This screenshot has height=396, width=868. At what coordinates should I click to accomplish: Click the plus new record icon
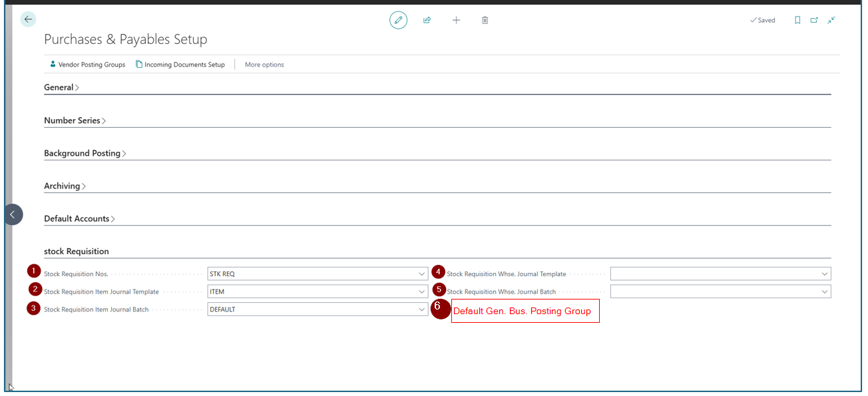[x=456, y=20]
